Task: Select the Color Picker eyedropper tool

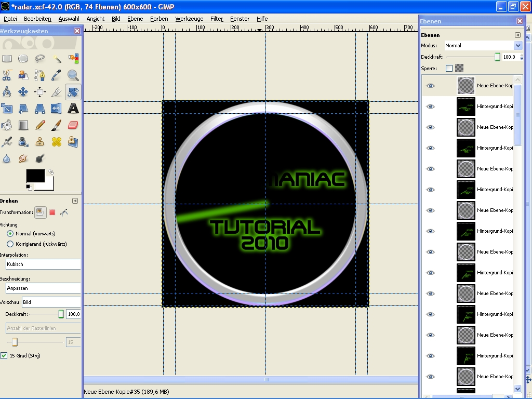Action: tap(56, 75)
